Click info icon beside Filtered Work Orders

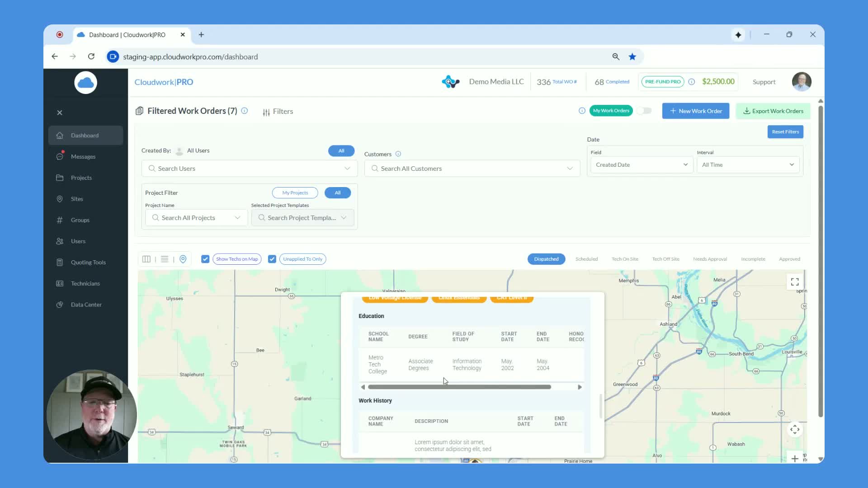[245, 111]
